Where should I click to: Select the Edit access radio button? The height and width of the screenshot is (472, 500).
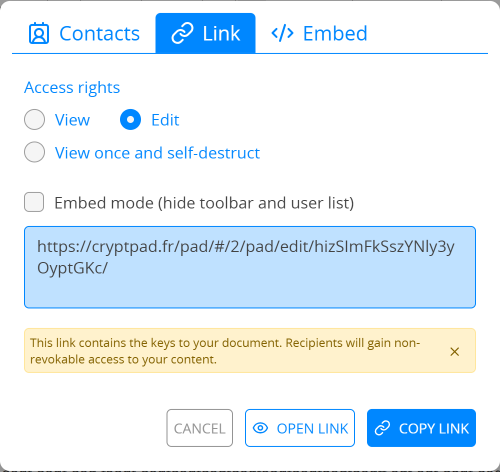(130, 119)
